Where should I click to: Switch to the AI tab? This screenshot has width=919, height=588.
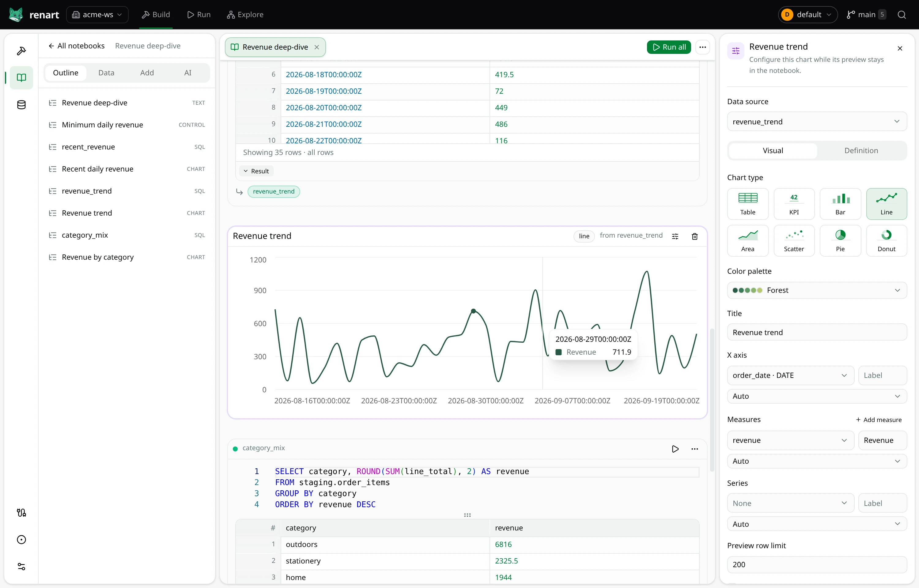(x=188, y=73)
